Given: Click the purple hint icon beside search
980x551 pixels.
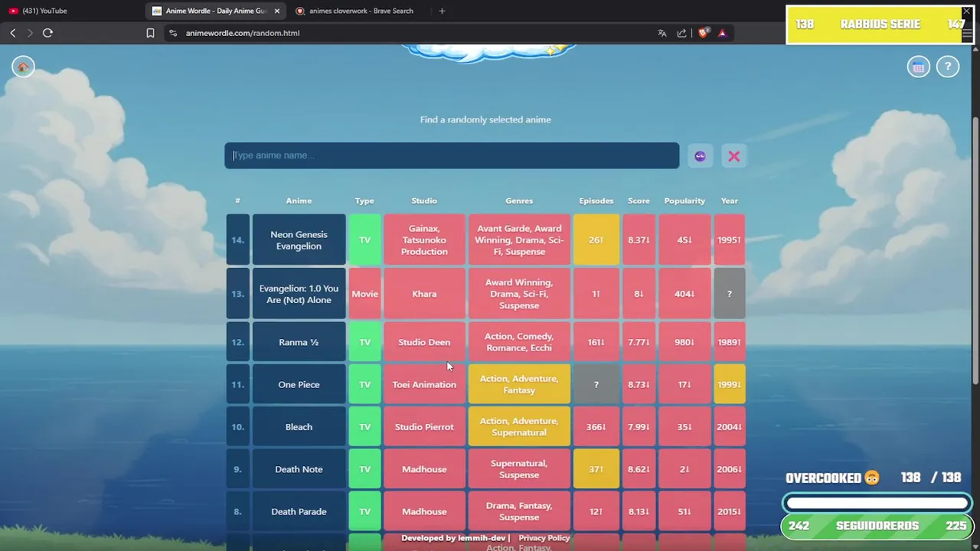Looking at the screenshot, I should (x=700, y=156).
